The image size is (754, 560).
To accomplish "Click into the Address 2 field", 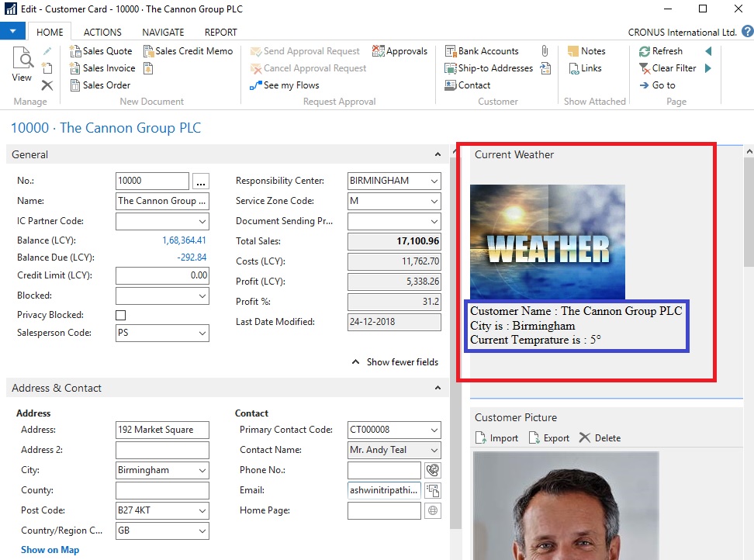I will coord(161,450).
